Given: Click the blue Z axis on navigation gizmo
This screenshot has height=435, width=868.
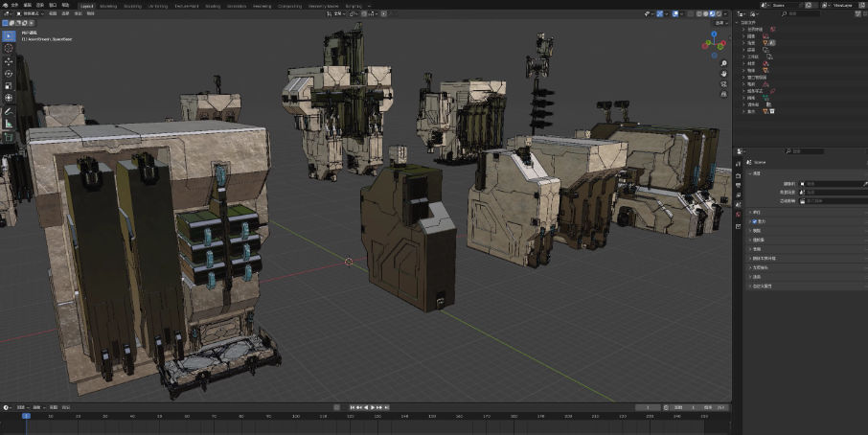Looking at the screenshot, I should pyautogui.click(x=713, y=35).
